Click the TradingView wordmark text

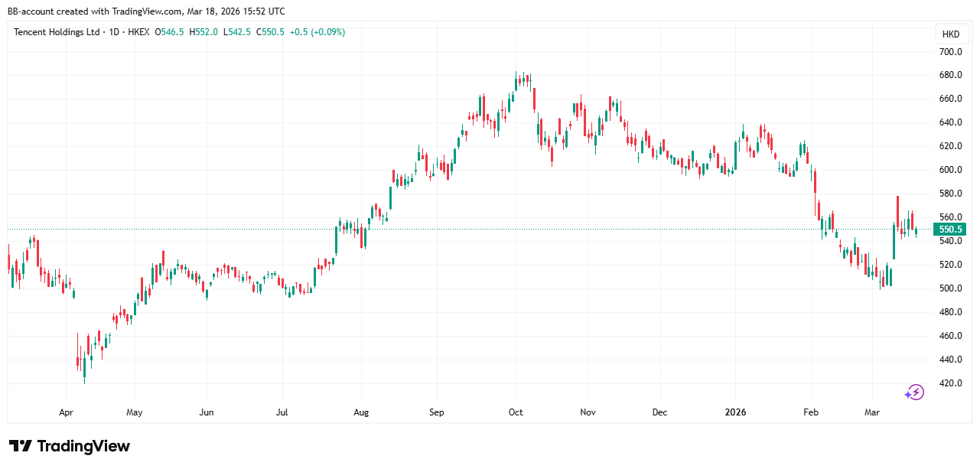point(83,446)
